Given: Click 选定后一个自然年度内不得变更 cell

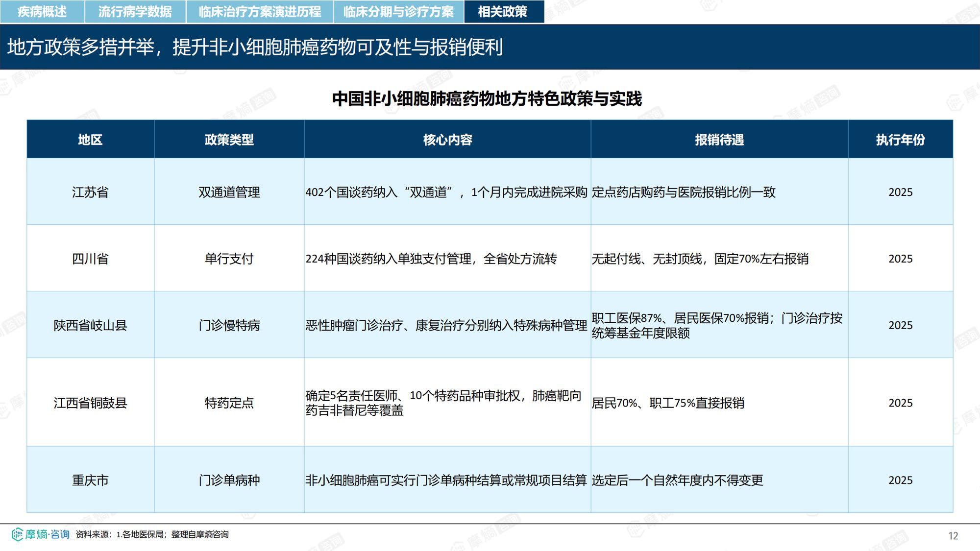Looking at the screenshot, I should [720, 480].
